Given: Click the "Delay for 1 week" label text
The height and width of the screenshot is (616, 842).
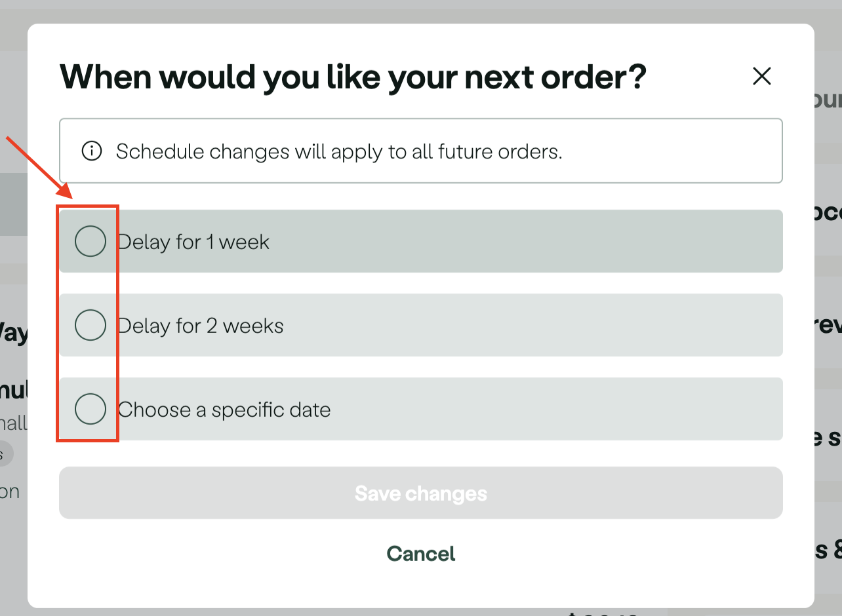Looking at the screenshot, I should coord(193,242).
